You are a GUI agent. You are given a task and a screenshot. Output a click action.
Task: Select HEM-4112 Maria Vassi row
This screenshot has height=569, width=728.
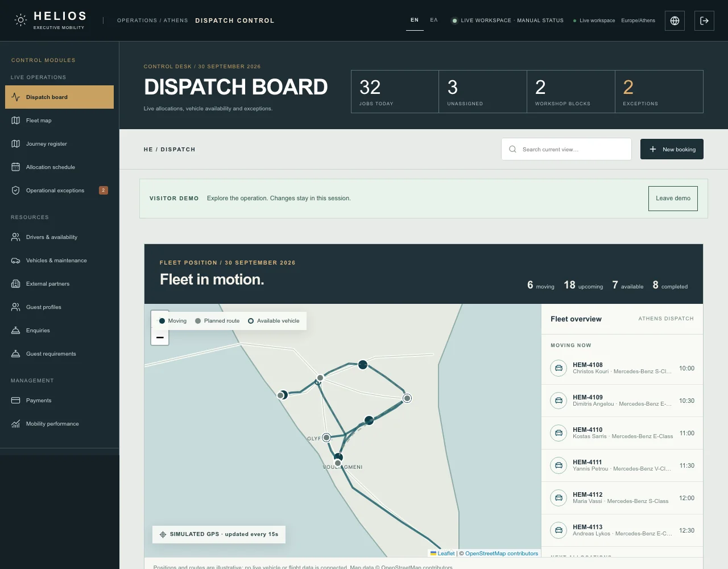click(622, 498)
